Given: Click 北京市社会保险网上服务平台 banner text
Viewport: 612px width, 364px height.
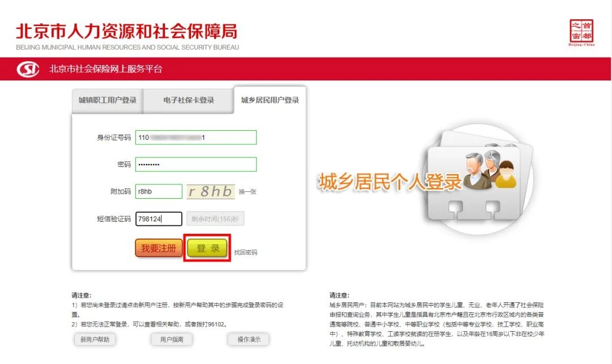Looking at the screenshot, I should tap(106, 69).
